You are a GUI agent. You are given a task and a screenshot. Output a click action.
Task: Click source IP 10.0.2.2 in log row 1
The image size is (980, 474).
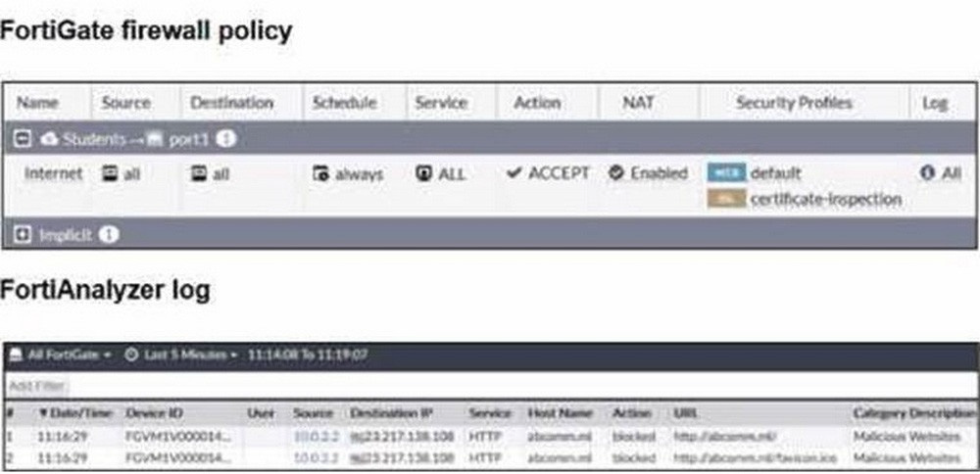[x=317, y=436]
